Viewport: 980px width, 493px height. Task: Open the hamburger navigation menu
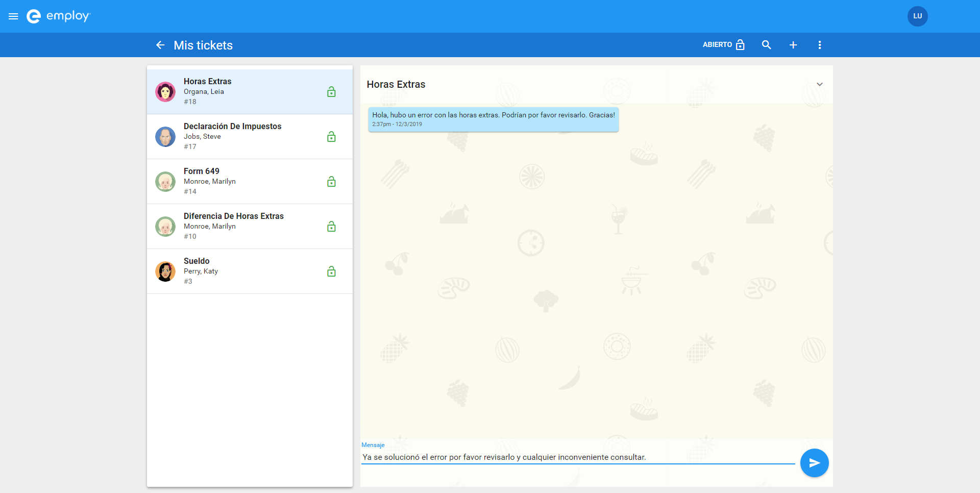click(x=13, y=16)
